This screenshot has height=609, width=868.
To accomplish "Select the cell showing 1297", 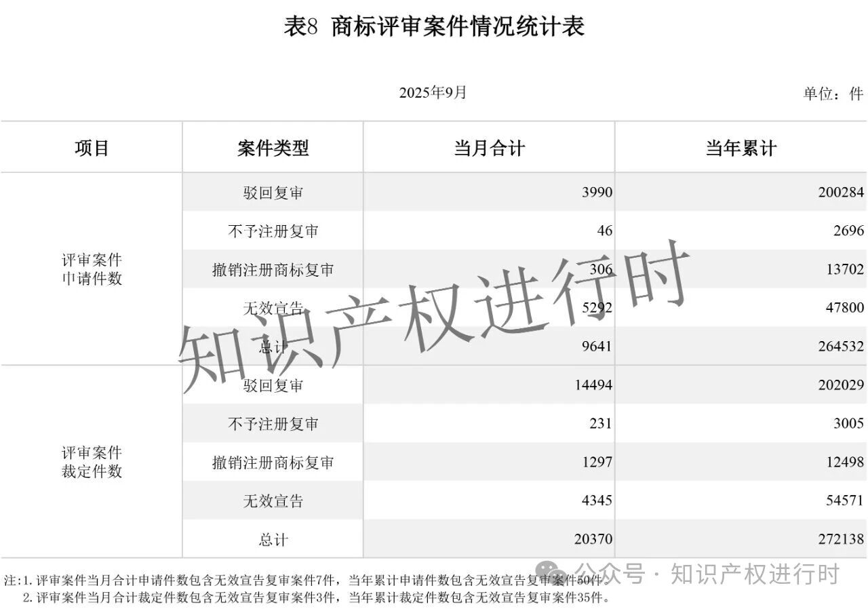I will [x=597, y=463].
